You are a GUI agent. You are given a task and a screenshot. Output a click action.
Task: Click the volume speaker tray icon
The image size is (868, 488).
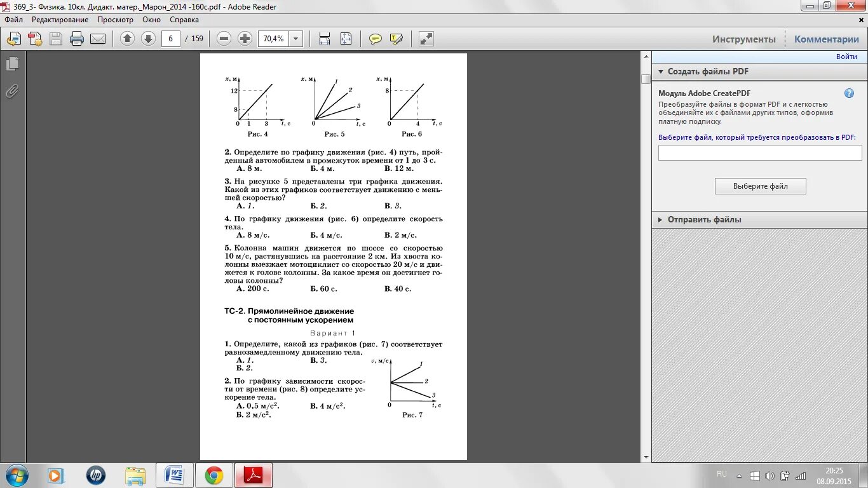tap(770, 475)
